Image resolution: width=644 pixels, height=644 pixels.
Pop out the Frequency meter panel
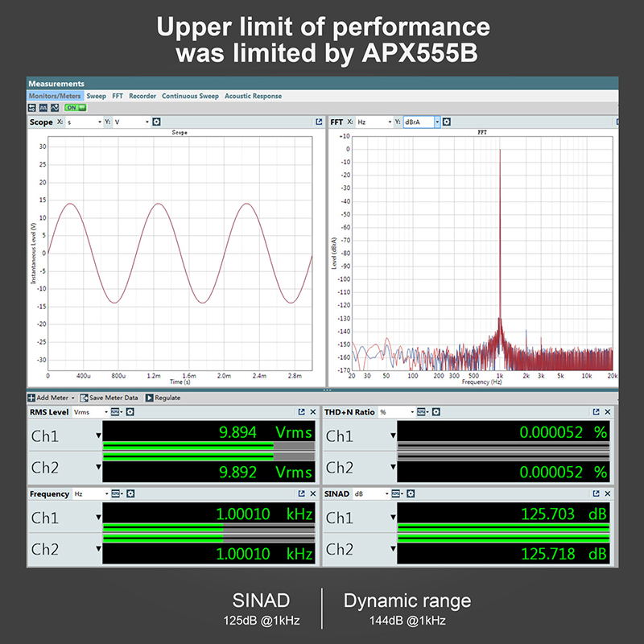pos(302,493)
